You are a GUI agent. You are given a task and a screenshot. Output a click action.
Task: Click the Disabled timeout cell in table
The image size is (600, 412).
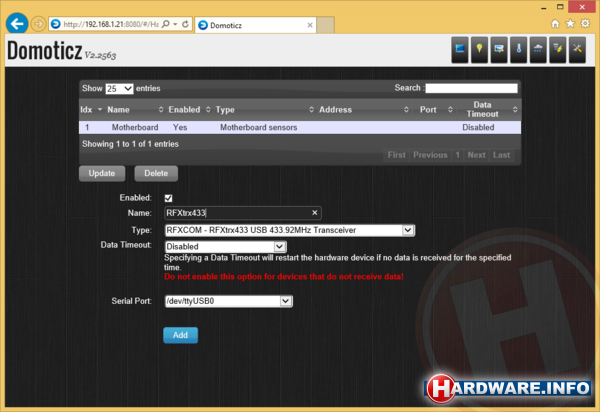tap(478, 127)
